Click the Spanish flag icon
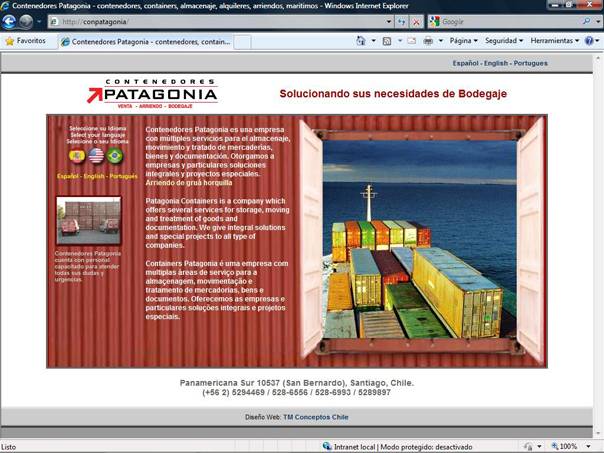 coord(76,156)
